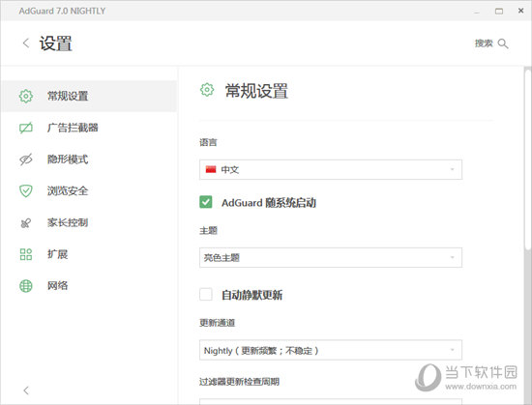The image size is (532, 405).
Task: Minimize the AdGuard window
Action: pos(477,12)
